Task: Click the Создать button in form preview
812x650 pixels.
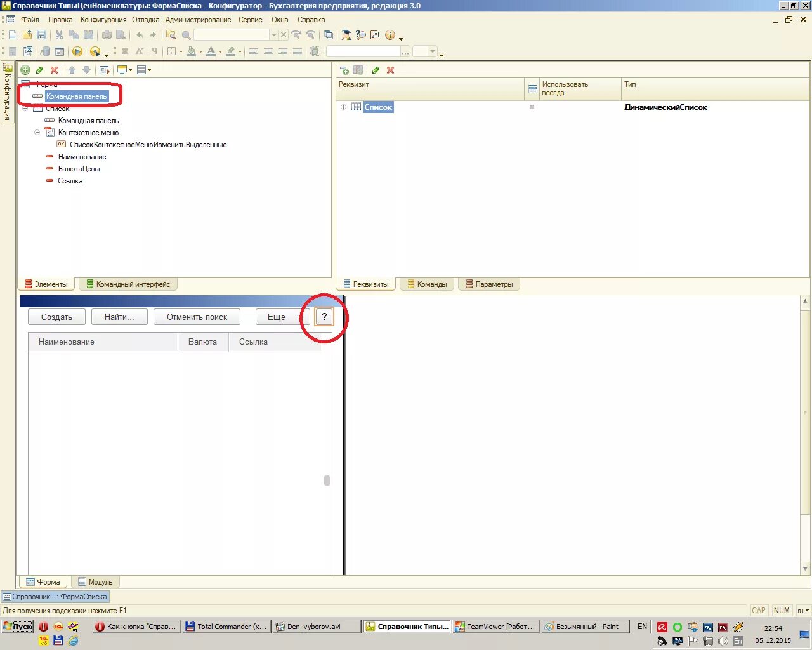Action: 56,317
